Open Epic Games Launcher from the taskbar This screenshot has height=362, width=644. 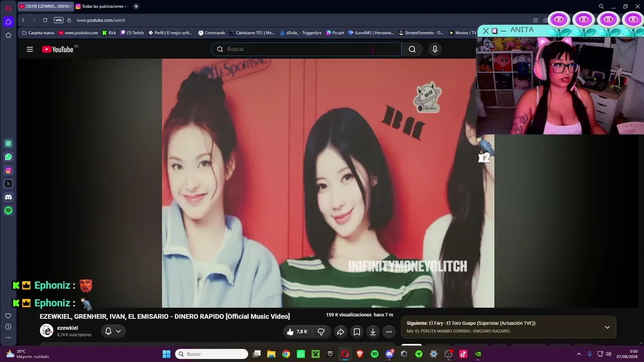[330, 354]
